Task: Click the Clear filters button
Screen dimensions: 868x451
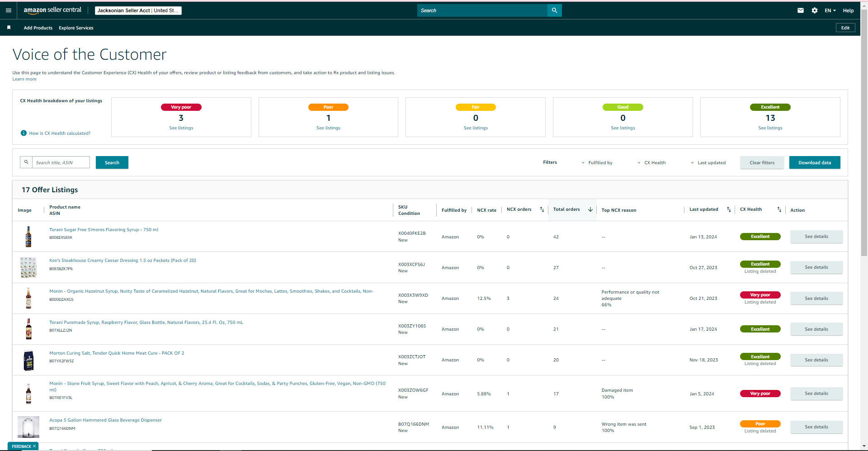Action: click(762, 162)
